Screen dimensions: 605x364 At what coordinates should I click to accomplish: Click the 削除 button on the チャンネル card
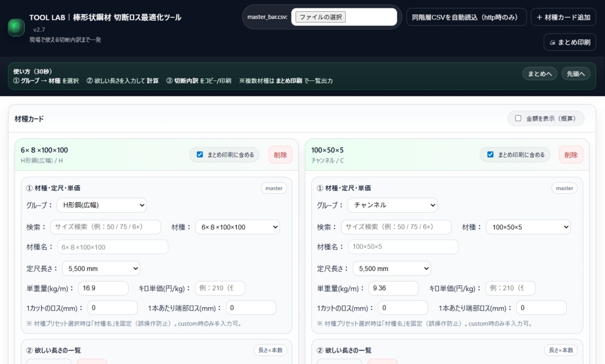[x=570, y=154]
